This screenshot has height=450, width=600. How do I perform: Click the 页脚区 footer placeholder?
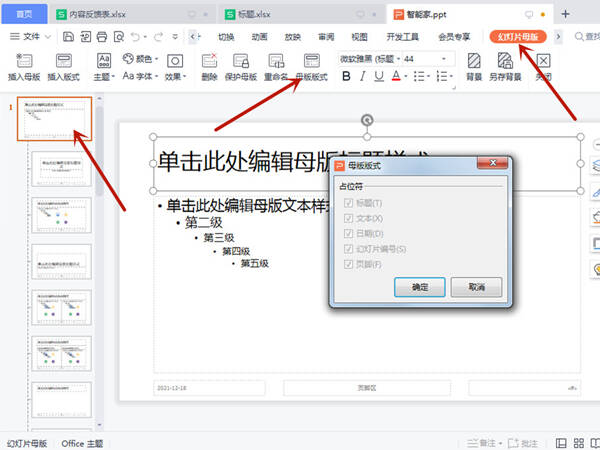(367, 388)
